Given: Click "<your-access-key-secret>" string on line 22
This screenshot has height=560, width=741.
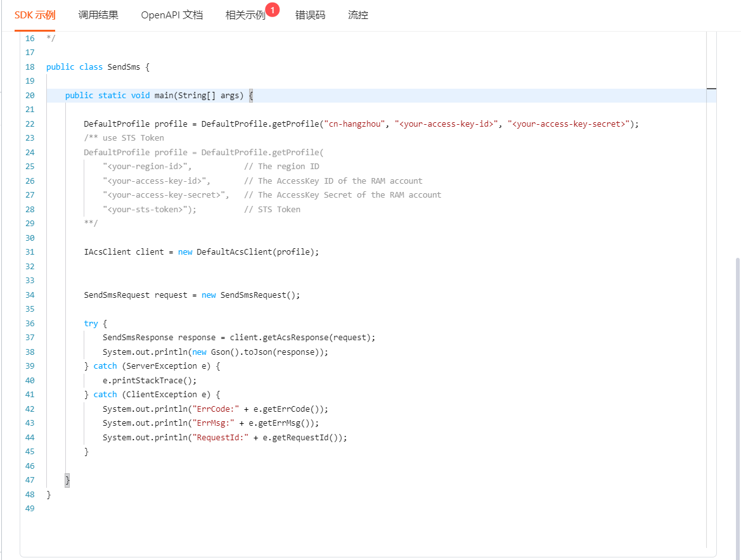Looking at the screenshot, I should pos(569,124).
